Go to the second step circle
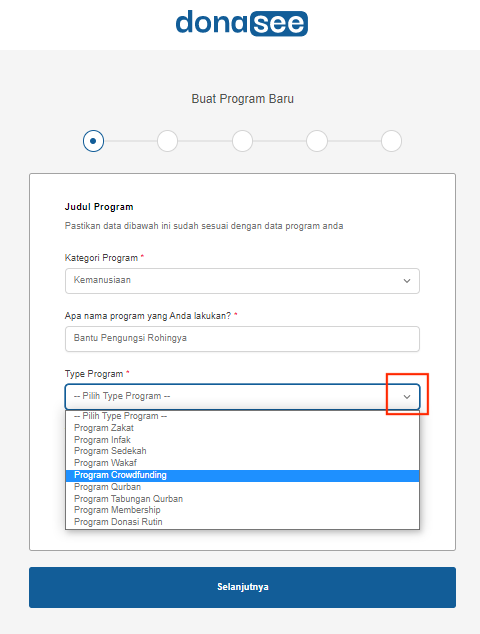480x634 pixels. point(167,141)
